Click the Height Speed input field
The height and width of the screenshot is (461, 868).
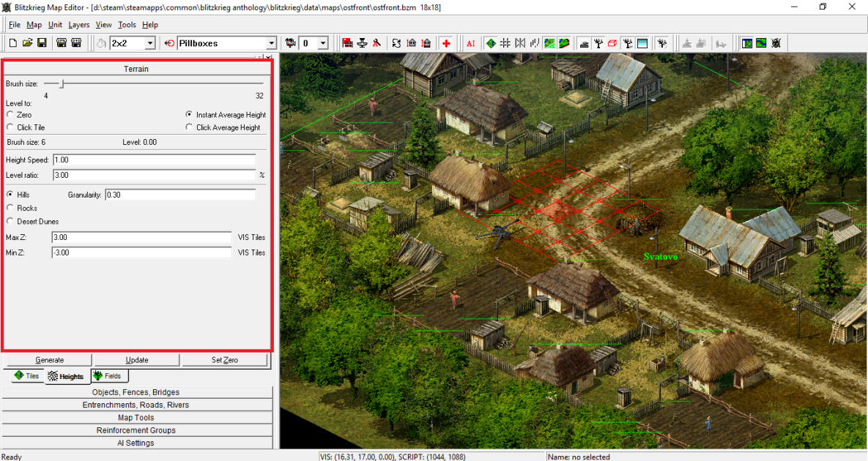(x=155, y=160)
